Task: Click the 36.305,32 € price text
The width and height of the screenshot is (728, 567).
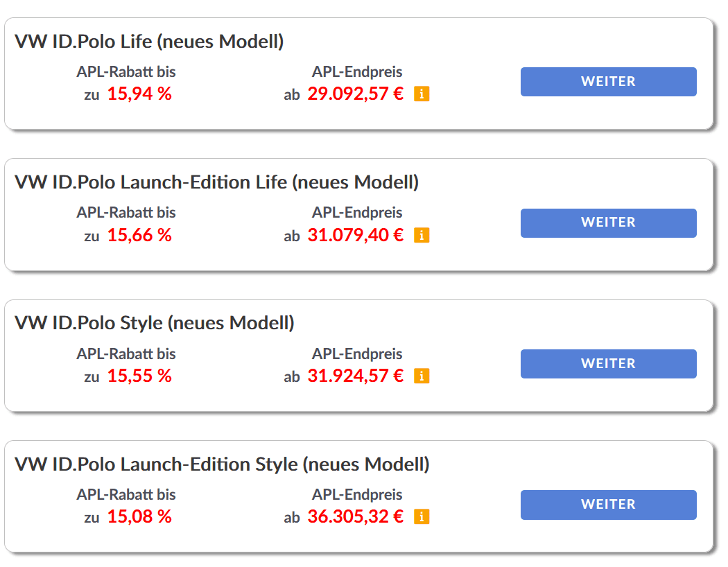Action: point(355,516)
